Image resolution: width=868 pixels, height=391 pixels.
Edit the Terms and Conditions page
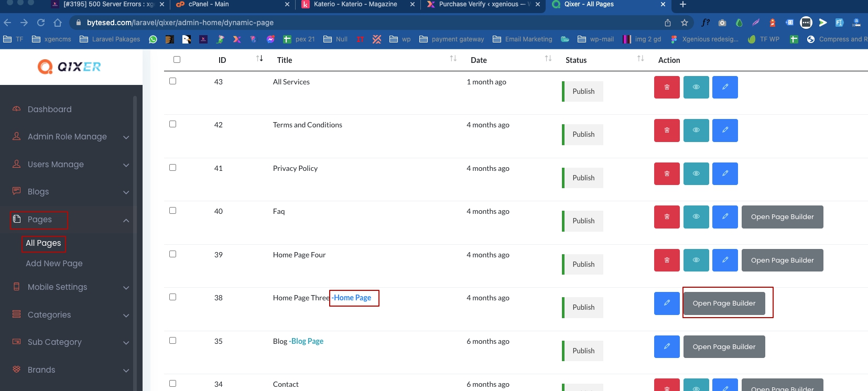[x=725, y=131]
